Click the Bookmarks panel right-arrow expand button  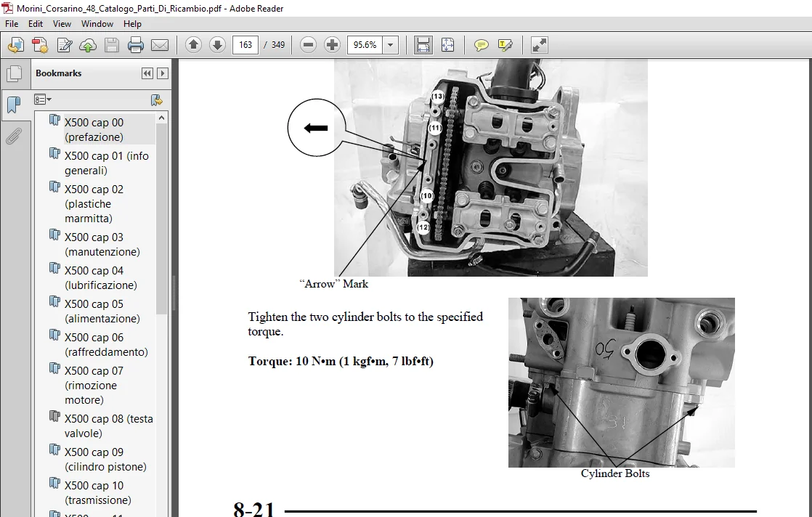pyautogui.click(x=163, y=73)
